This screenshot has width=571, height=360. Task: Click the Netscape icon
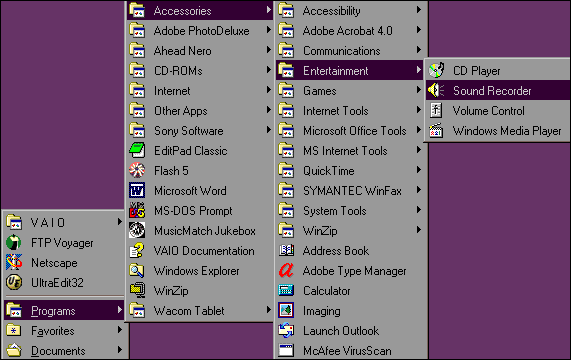point(14,262)
